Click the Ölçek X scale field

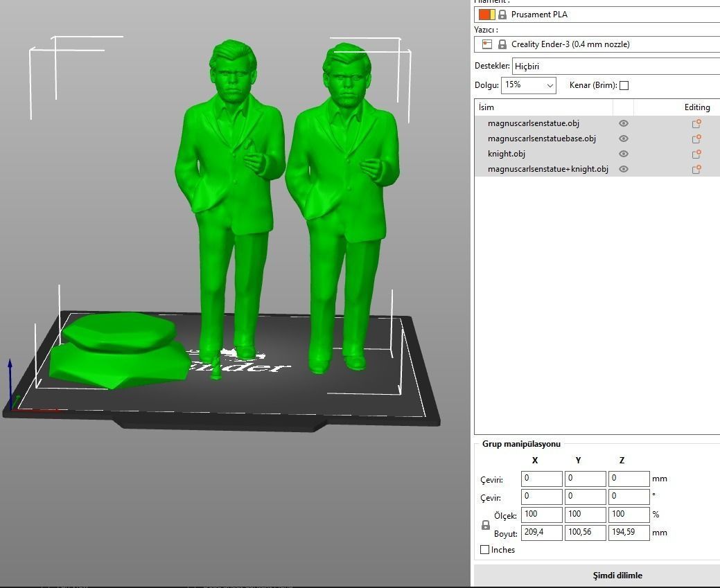(x=542, y=515)
